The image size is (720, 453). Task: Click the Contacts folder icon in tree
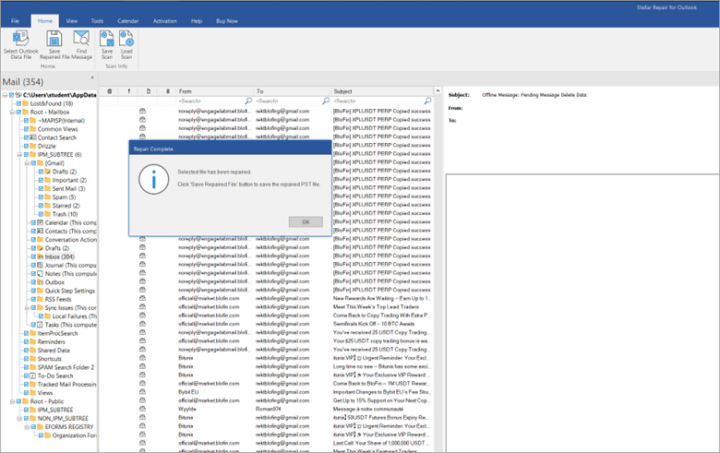pyautogui.click(x=40, y=231)
